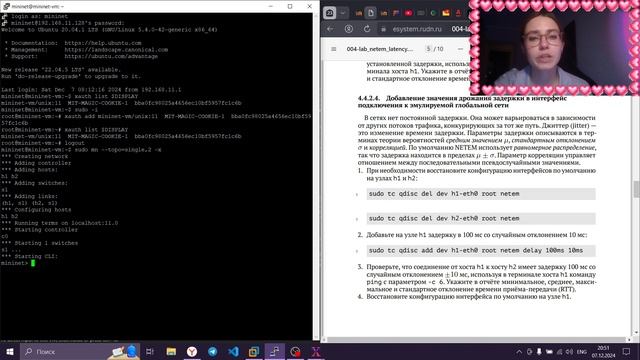The height and width of the screenshot is (360, 640).
Task: Focus the address bar showing esystem.rudn.ru
Action: point(417,29)
